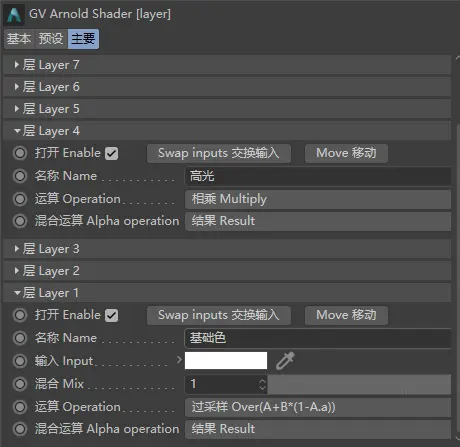Expand 层 Layer 5 section

[x=227, y=109]
